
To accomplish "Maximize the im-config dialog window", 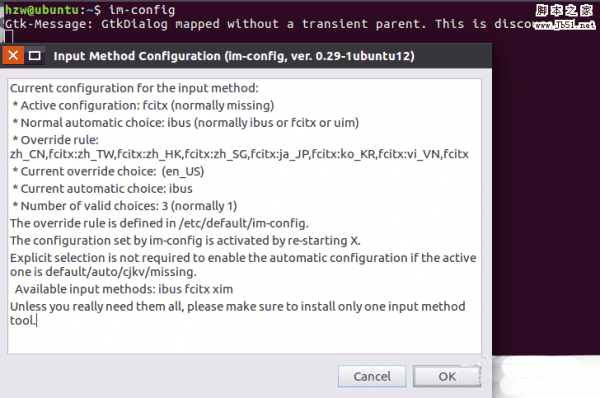I will [35, 56].
